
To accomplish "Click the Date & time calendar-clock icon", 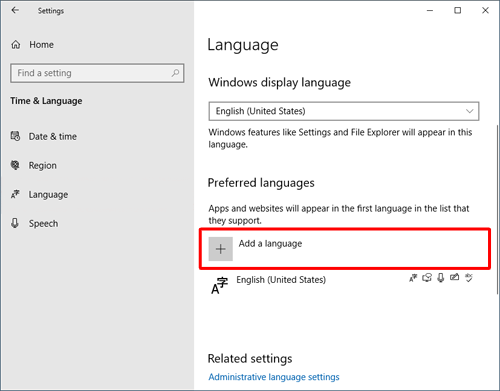I will [15, 136].
